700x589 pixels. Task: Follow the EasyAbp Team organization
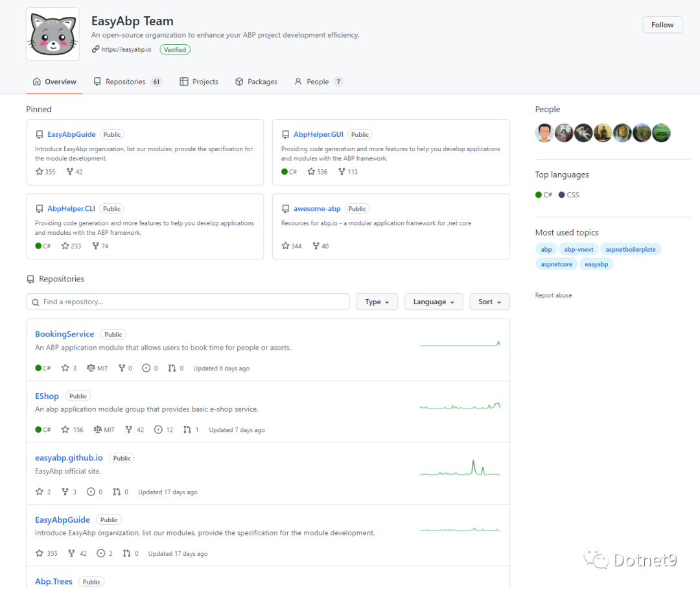tap(662, 25)
